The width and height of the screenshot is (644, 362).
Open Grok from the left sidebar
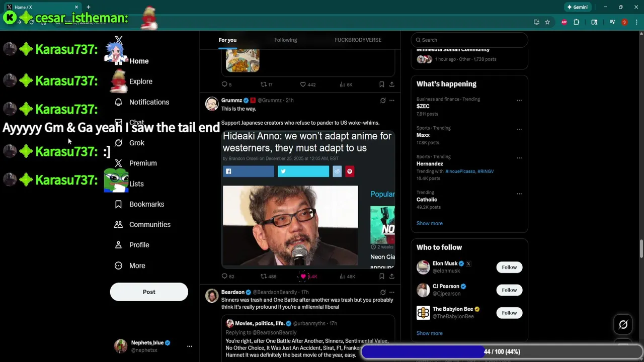[x=130, y=143]
